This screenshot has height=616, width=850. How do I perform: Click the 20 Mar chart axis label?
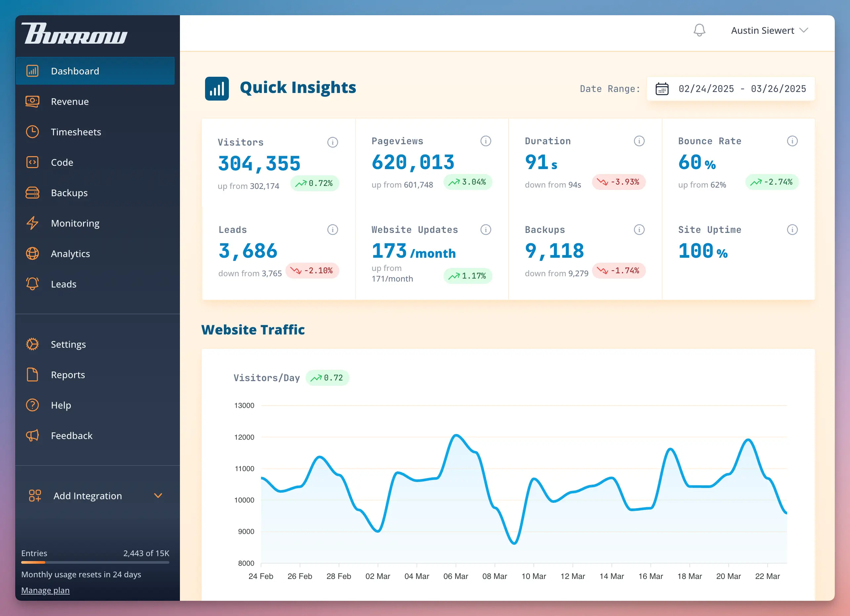coord(728,576)
